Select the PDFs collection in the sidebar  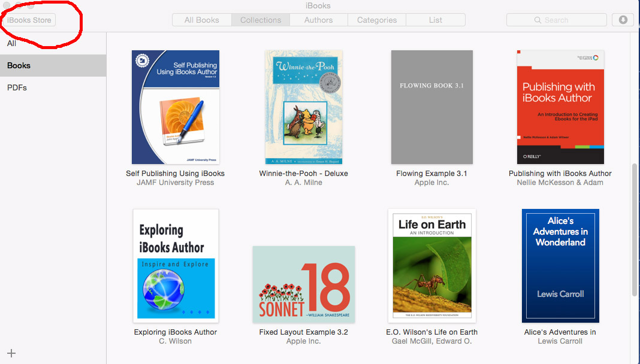click(53, 87)
